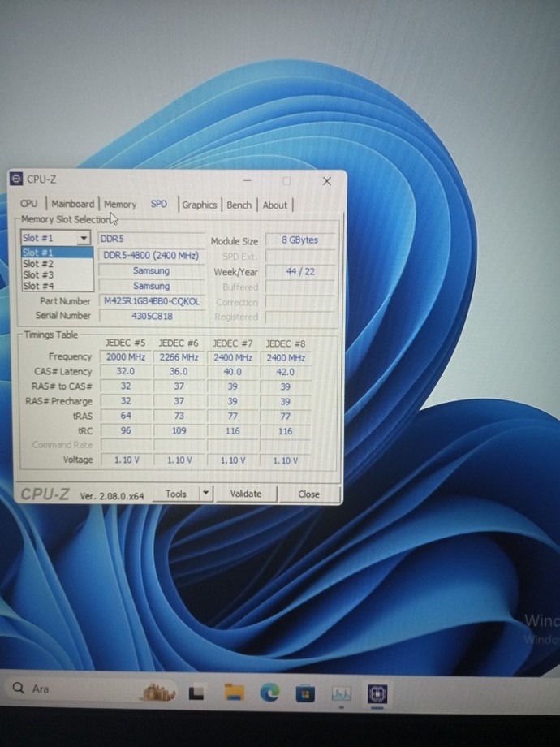
Task: Click the JEDEC #8 CAS latency 42.0 cell
Action: pyautogui.click(x=285, y=372)
